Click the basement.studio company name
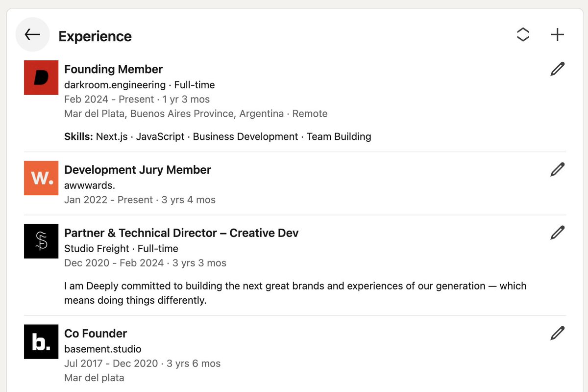Viewport: 588px width, 392px height. tap(103, 349)
